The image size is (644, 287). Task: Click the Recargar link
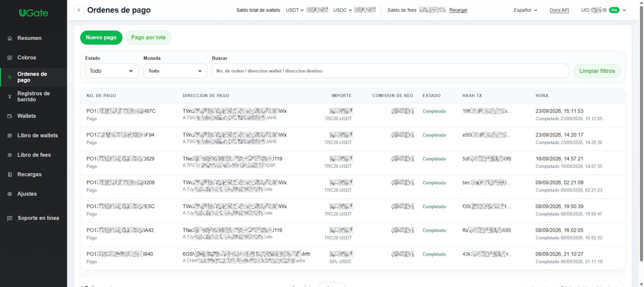[x=458, y=10]
